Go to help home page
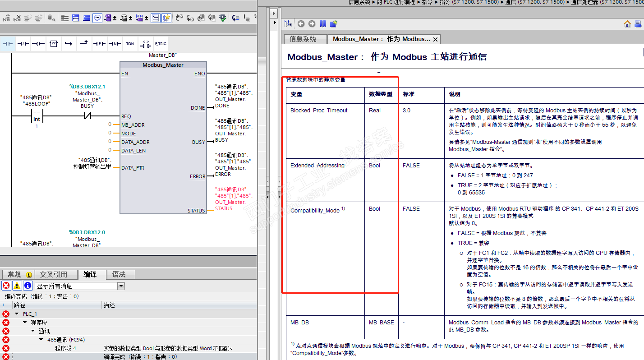The width and height of the screenshot is (644, 360). [627, 24]
